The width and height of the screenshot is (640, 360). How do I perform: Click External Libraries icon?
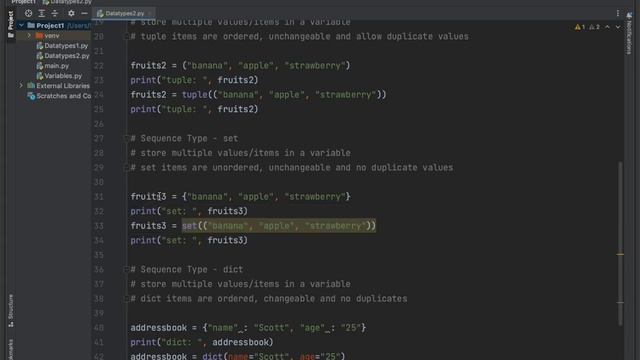point(31,86)
